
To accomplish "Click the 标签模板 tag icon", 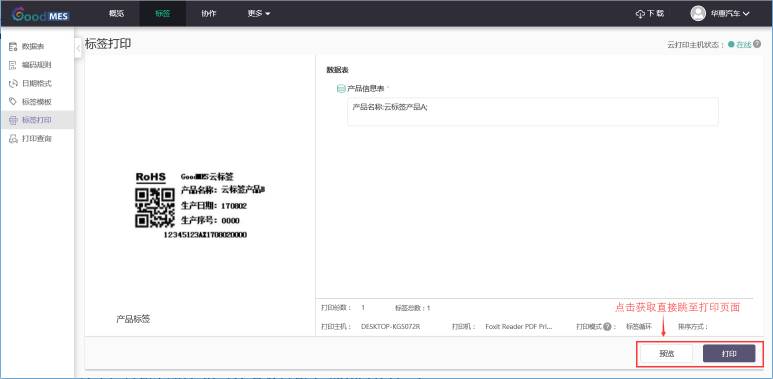I will click(13, 102).
